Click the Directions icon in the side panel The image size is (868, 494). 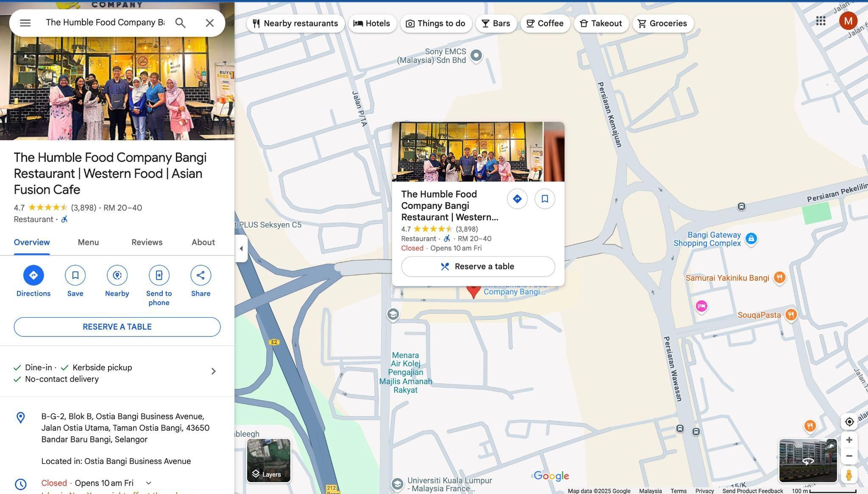[x=33, y=275]
